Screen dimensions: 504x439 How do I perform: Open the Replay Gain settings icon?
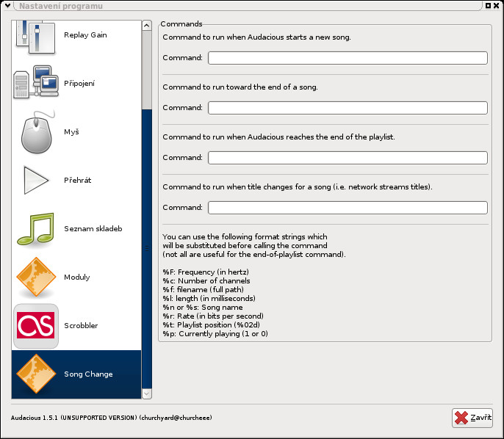(x=36, y=37)
